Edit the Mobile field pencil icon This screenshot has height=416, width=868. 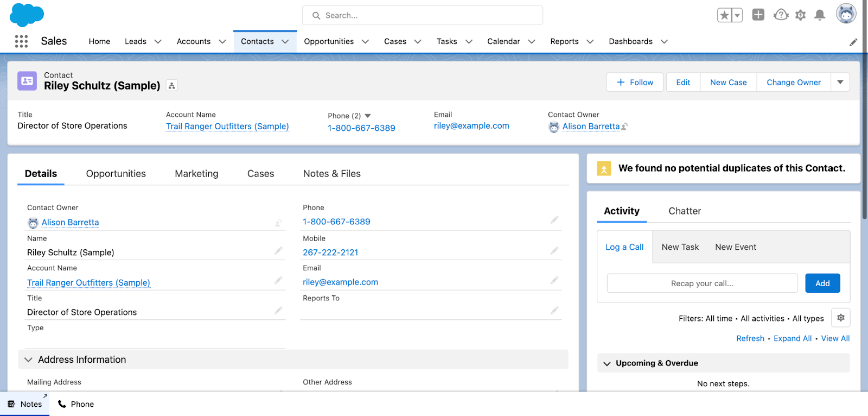[x=554, y=250]
